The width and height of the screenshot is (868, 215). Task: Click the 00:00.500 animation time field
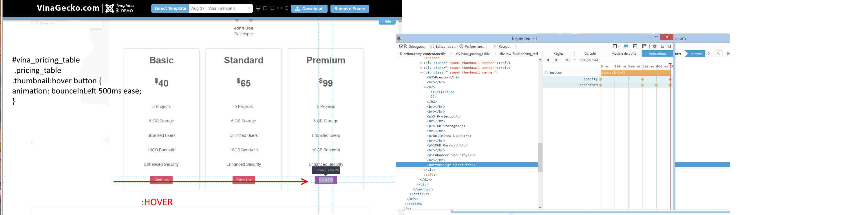point(588,60)
